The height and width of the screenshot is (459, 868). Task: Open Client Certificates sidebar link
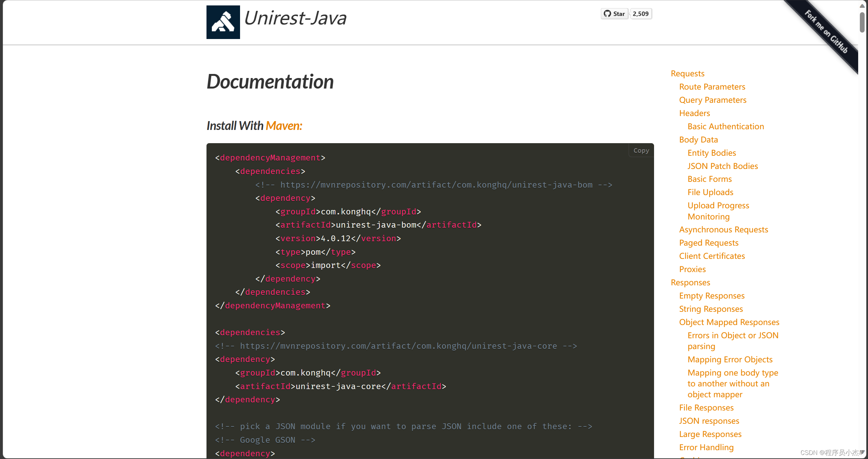click(712, 256)
